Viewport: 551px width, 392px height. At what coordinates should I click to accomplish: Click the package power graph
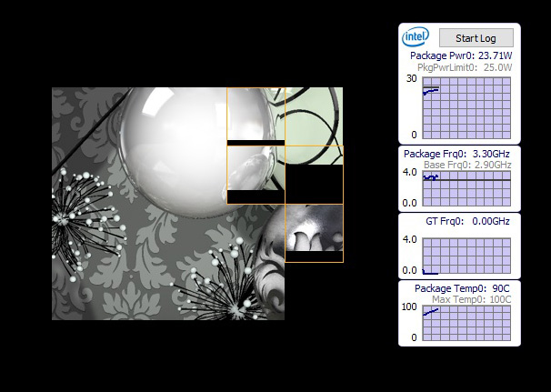pyautogui.click(x=466, y=108)
